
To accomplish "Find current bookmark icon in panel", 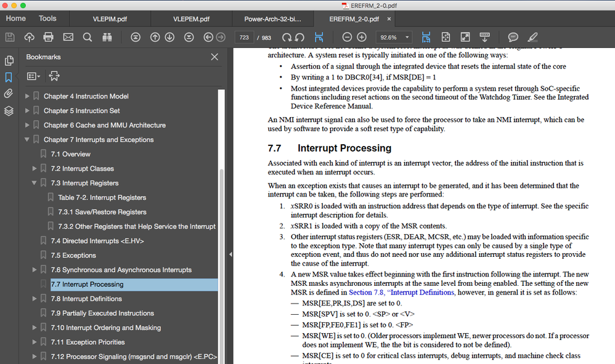I will [54, 76].
